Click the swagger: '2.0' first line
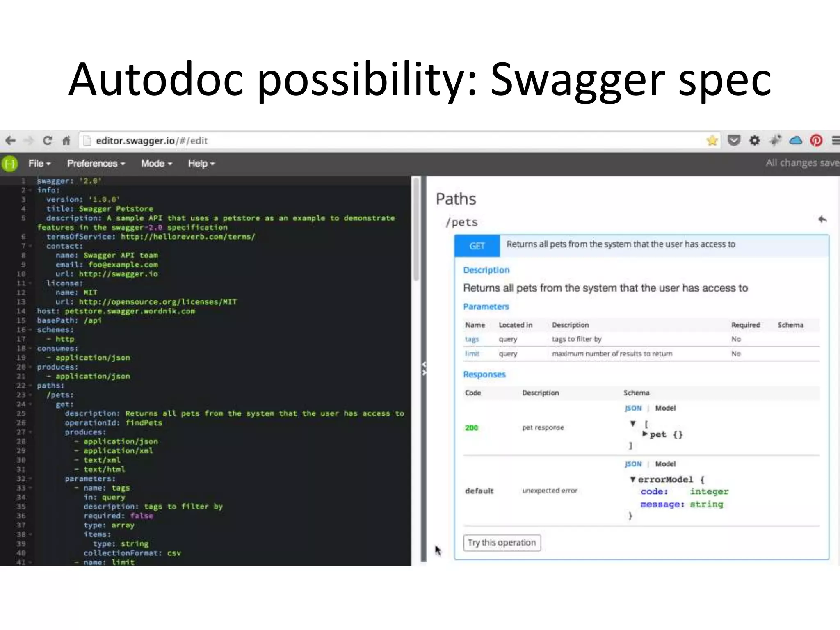Viewport: 840px width, 630px height. point(69,181)
